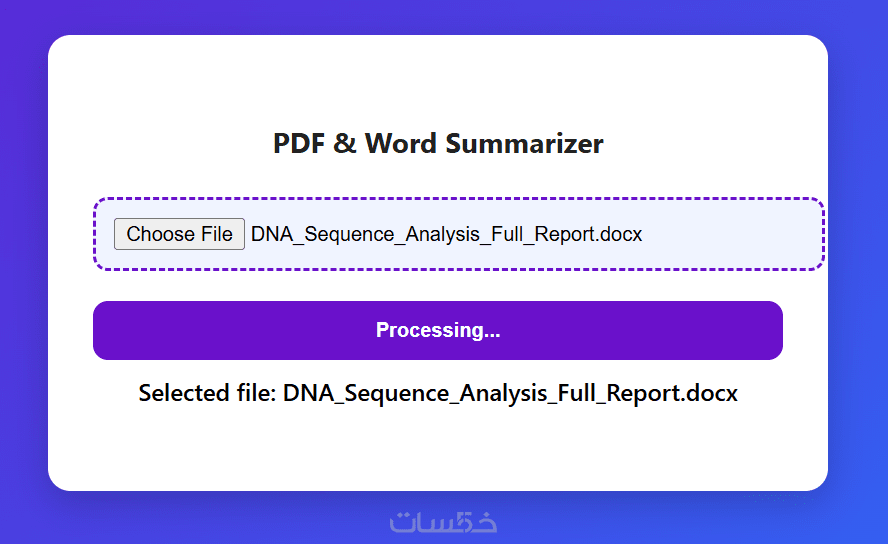Click the word "Word" in the heading
The width and height of the screenshot is (888, 544).
click(400, 144)
